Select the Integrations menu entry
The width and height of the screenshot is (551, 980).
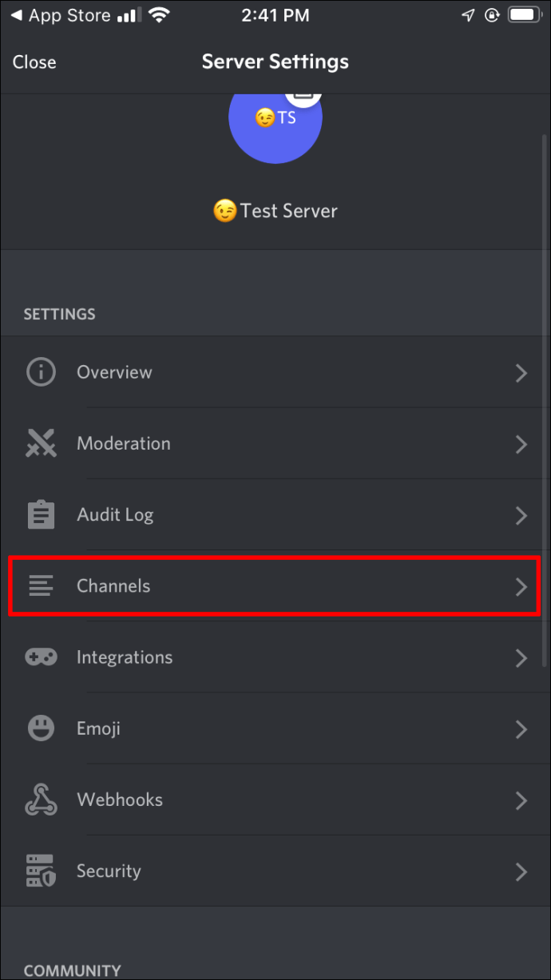tap(125, 657)
